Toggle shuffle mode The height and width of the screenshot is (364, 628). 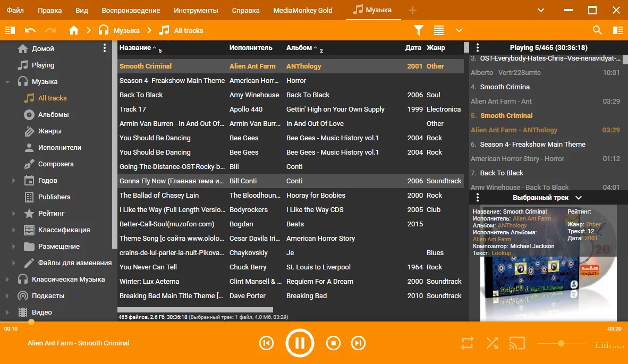click(492, 343)
